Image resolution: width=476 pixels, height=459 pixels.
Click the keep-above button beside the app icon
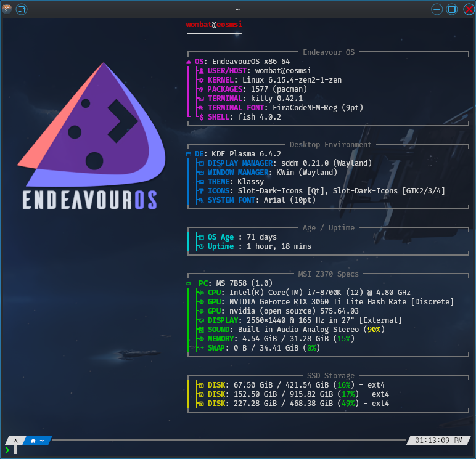pos(22,9)
